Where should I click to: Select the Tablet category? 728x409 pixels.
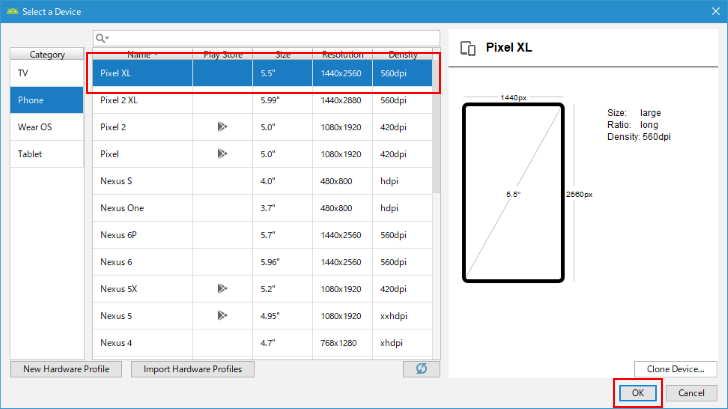point(46,154)
